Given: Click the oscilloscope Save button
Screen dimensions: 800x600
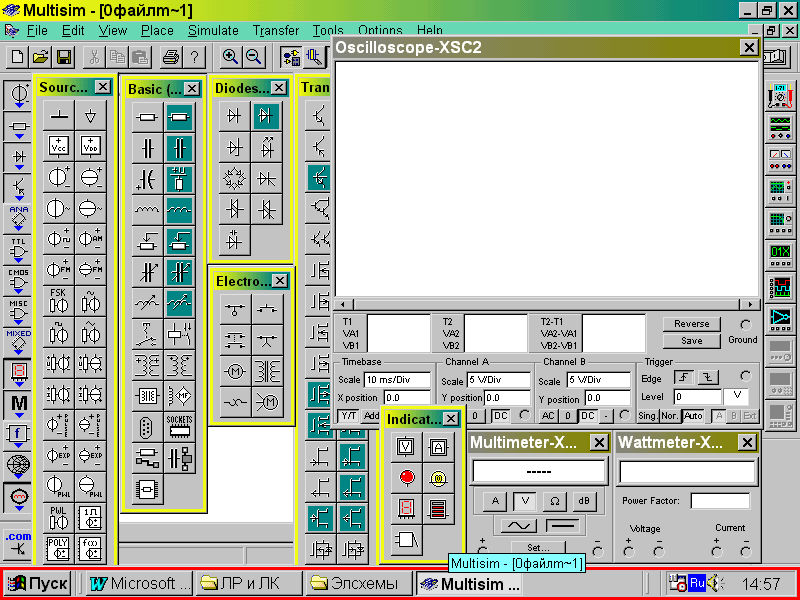Looking at the screenshot, I should 691,341.
